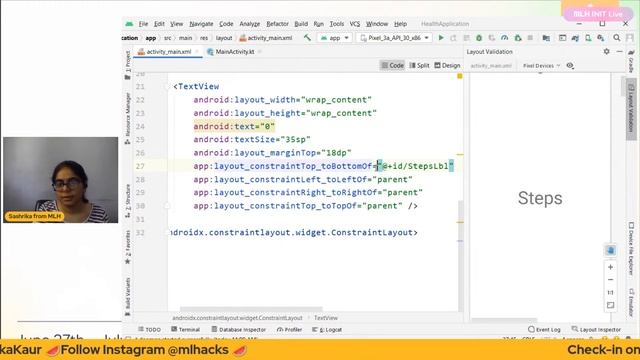Open the Emulator sidebar tab

tap(631, 302)
